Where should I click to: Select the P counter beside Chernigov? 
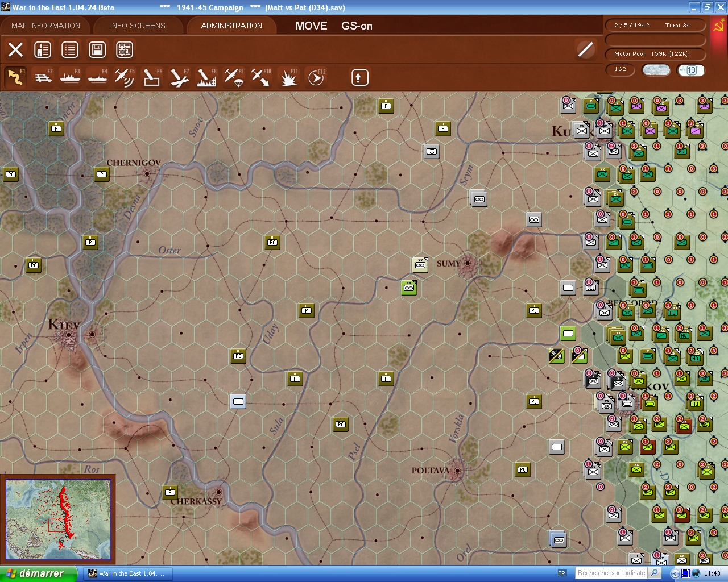point(102,174)
